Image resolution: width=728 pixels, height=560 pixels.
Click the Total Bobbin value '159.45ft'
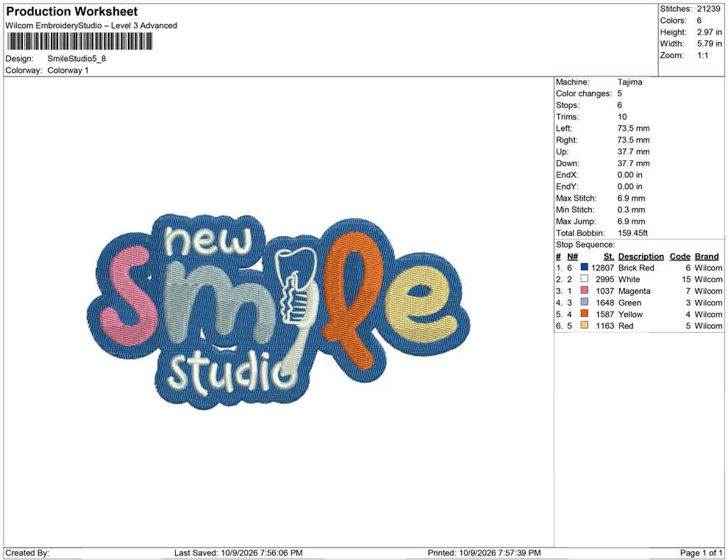pyautogui.click(x=632, y=233)
